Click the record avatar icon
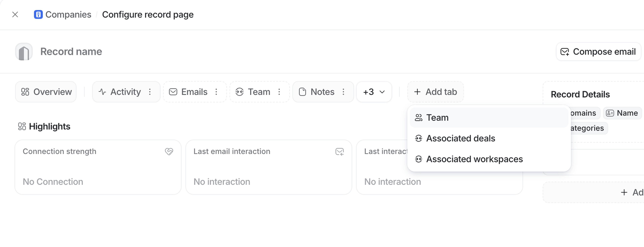 pyautogui.click(x=24, y=52)
